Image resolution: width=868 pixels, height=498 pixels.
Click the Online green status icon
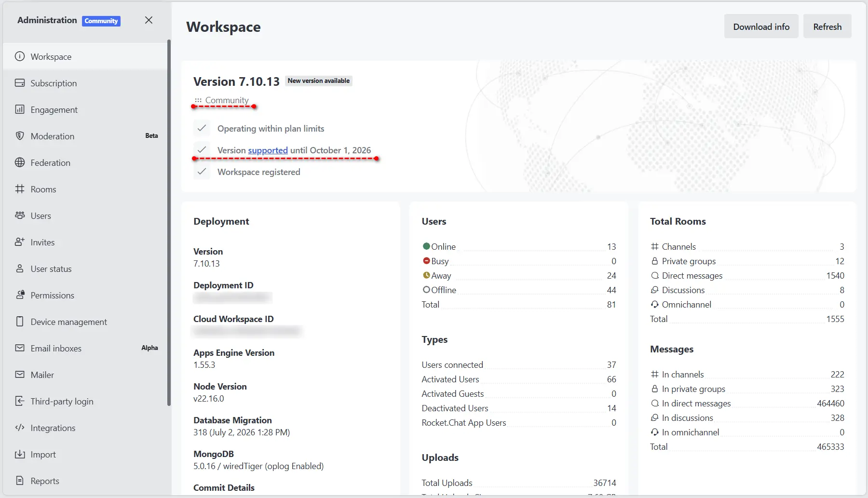426,246
